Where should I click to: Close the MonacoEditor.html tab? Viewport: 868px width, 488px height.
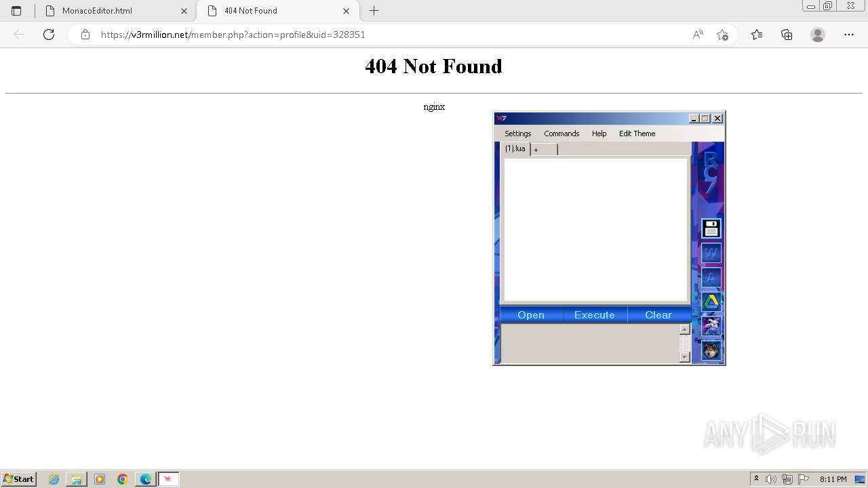(184, 11)
